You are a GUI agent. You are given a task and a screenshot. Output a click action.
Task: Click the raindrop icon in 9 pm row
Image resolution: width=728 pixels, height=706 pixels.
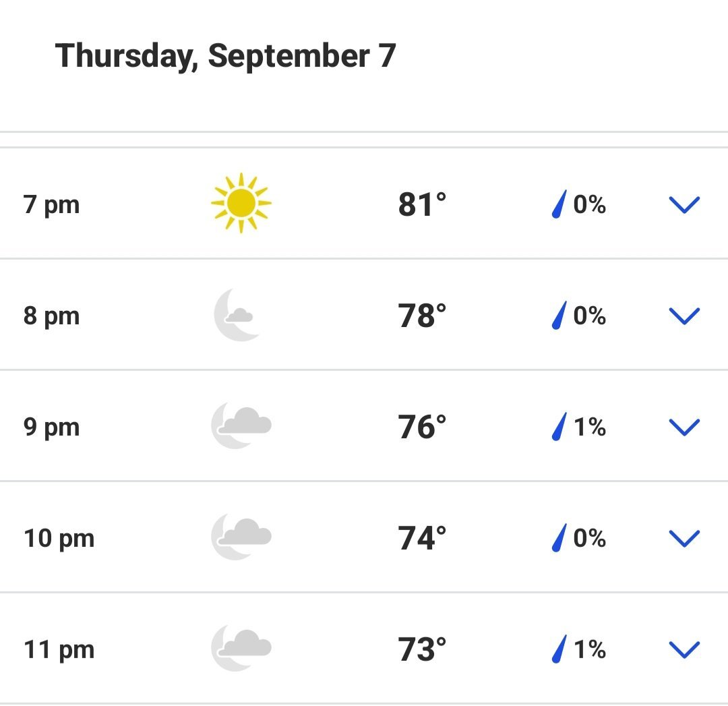[558, 427]
